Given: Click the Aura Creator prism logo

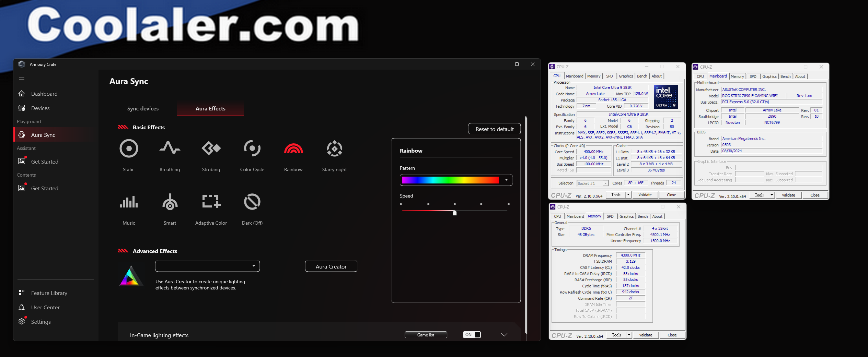Looking at the screenshot, I should tap(131, 276).
